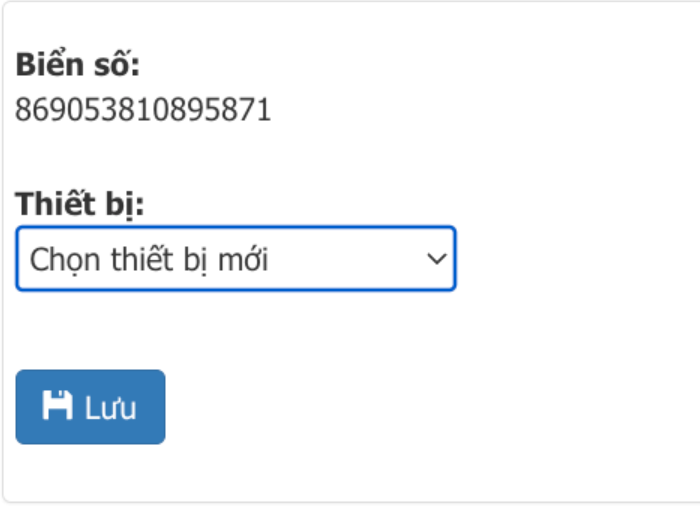Show device options via down arrow

[x=437, y=259]
